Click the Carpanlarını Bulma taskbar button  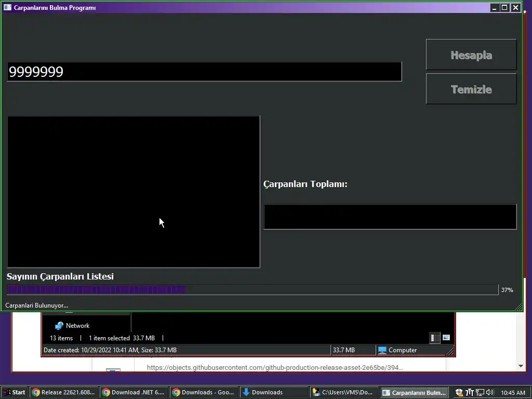click(414, 392)
